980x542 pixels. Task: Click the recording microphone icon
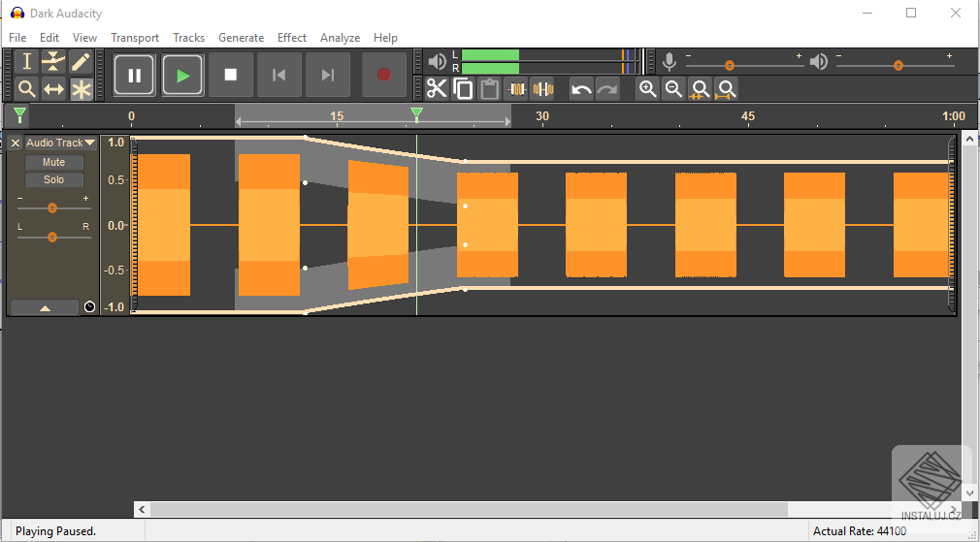669,62
